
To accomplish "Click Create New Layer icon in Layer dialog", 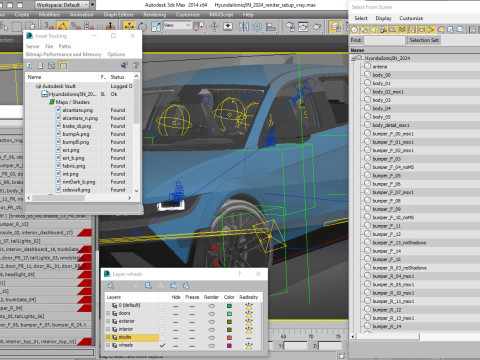I will click(110, 285).
